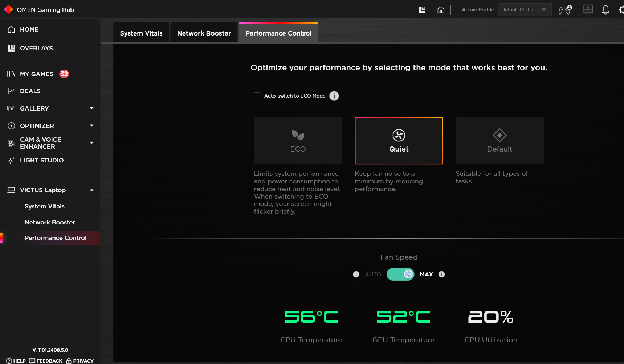
Task: Click the 56°C CPU Temperature reading
Action: (311, 317)
